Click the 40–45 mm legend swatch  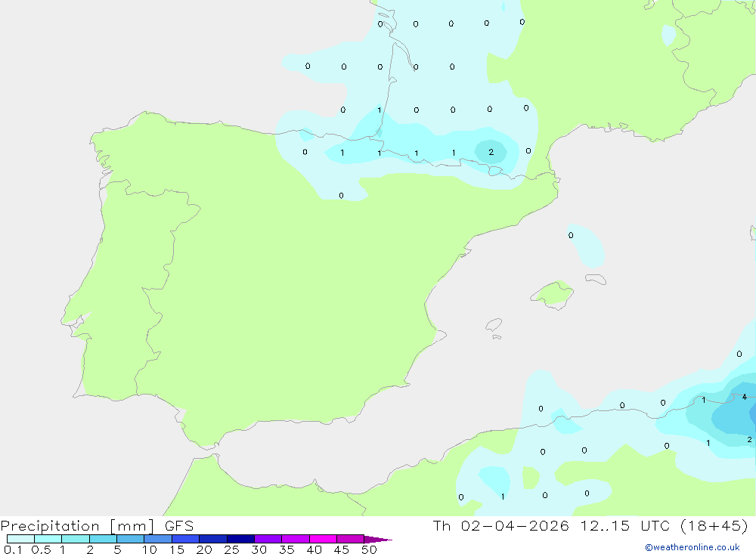[323, 539]
